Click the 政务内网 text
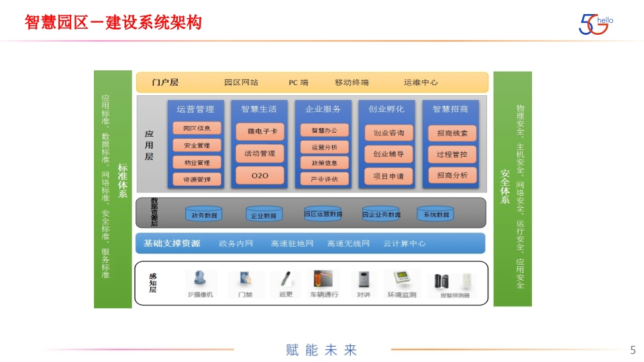Screen dimensions: 644x362 pyautogui.click(x=236, y=244)
